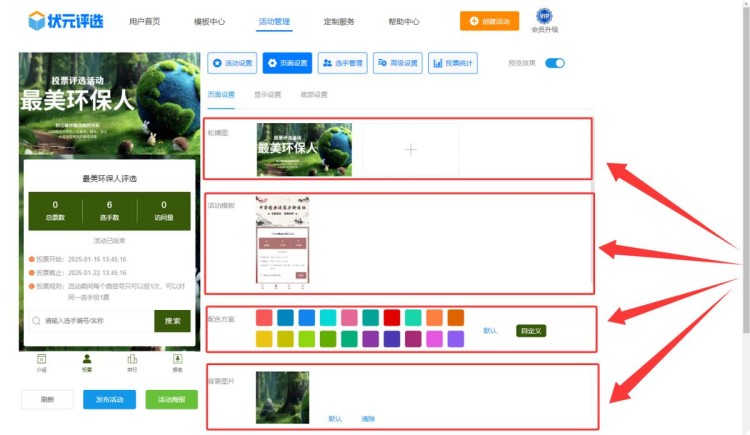Switch to the 显示设置 sub-tab

pyautogui.click(x=267, y=95)
